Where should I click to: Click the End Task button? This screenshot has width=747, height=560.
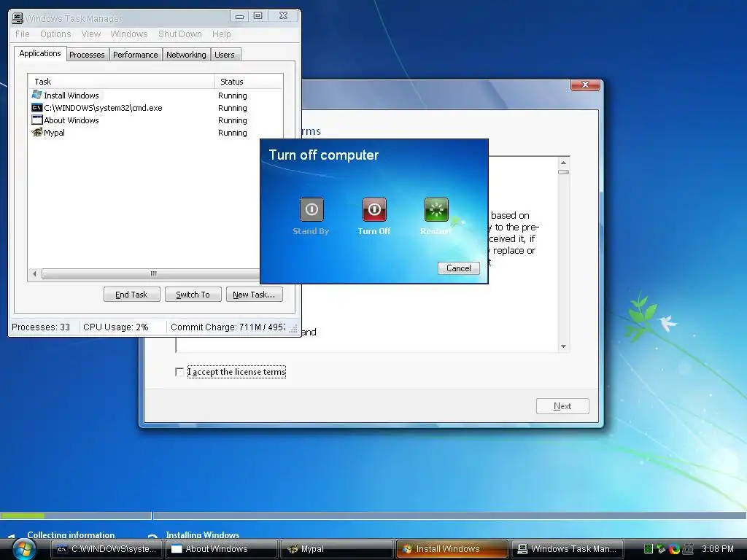(x=131, y=295)
